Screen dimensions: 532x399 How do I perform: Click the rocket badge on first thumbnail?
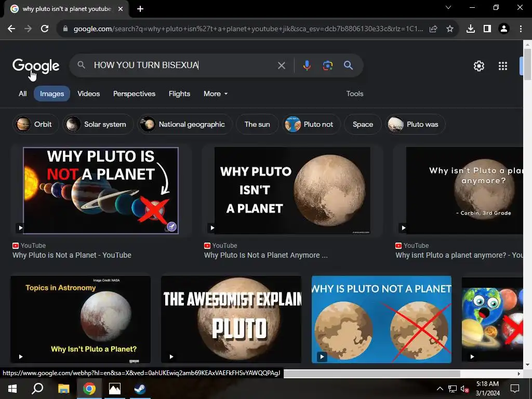click(x=171, y=227)
